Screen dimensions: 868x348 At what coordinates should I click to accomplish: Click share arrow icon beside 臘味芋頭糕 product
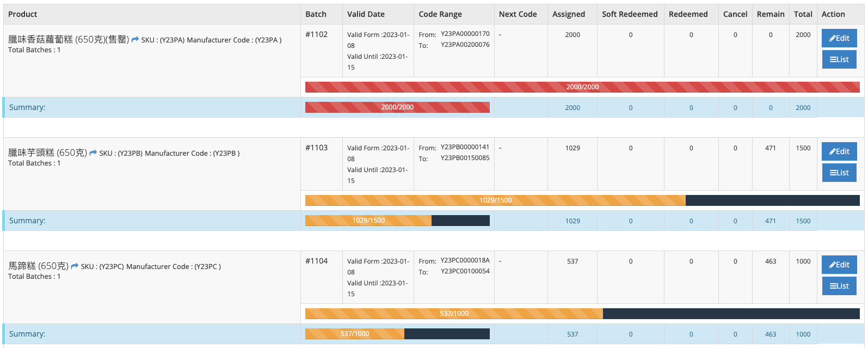pos(93,153)
